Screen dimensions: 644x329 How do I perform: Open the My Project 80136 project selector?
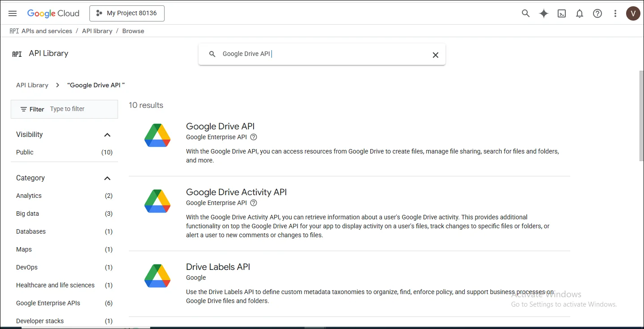127,13
